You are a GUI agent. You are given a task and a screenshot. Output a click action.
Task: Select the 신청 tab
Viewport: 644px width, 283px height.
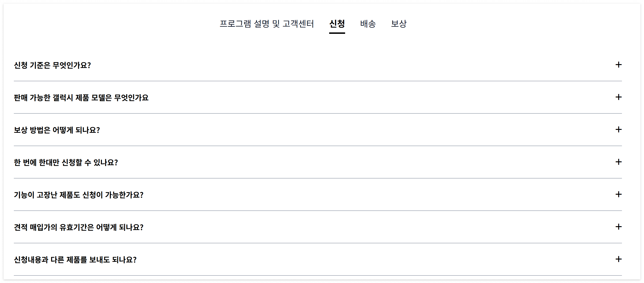tap(337, 24)
